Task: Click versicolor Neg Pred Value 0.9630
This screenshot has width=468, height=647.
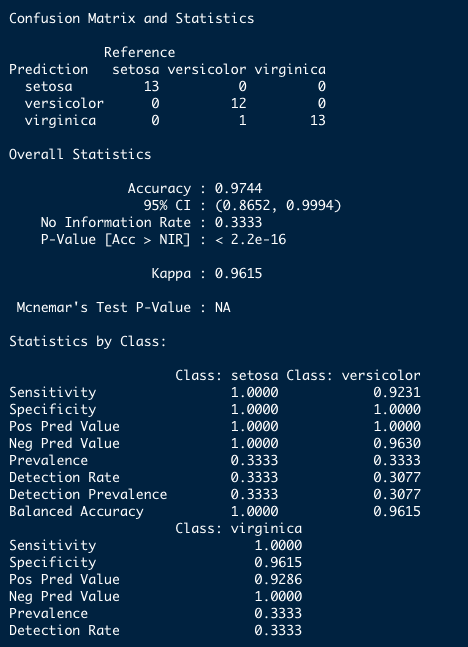Action: click(x=397, y=444)
